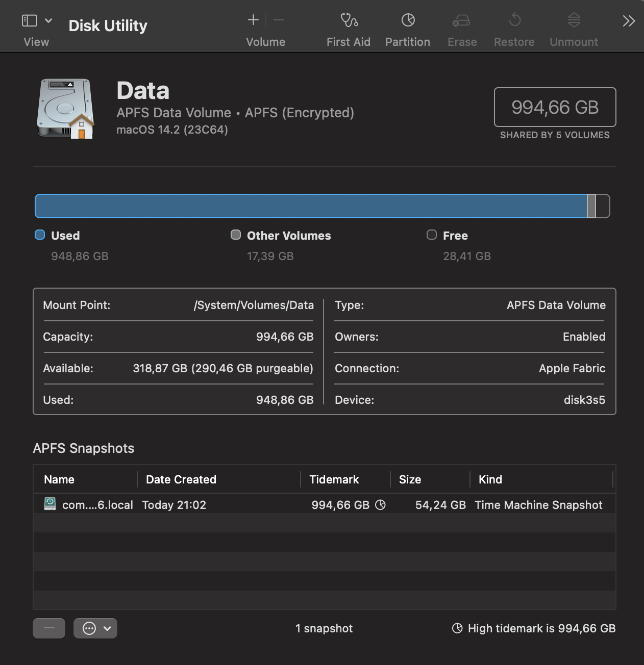Click the snapshot date Today 21:02

tap(174, 505)
